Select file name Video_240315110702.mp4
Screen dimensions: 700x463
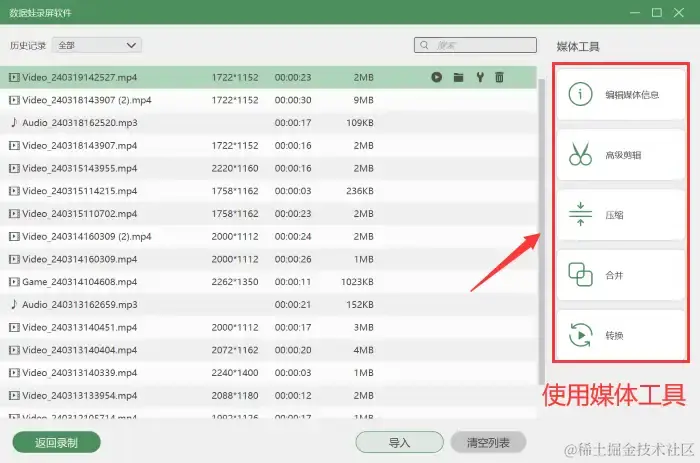(x=79, y=214)
